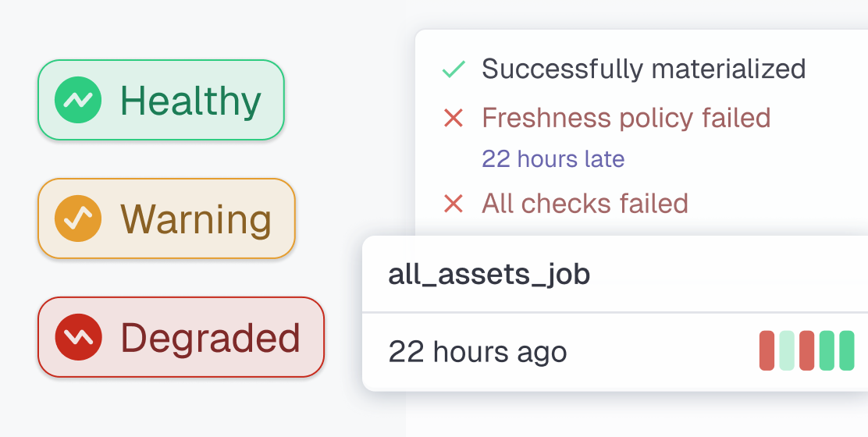Click the orange Warning status circle icon

(x=78, y=218)
